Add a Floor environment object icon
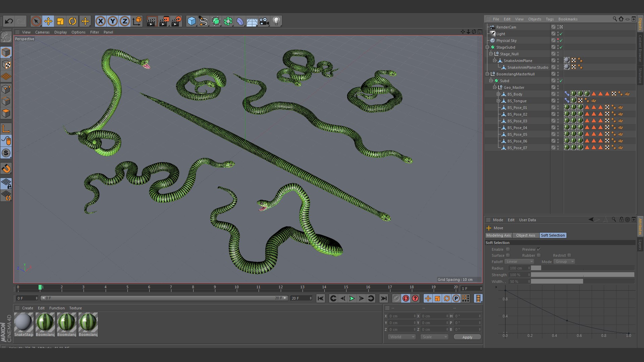644x362 pixels. 252,21
